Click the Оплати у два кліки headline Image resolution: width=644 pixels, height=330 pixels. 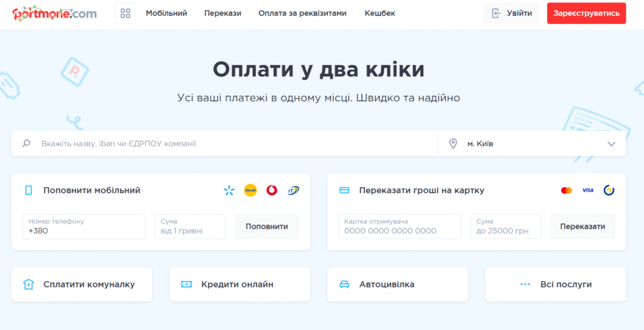click(319, 69)
